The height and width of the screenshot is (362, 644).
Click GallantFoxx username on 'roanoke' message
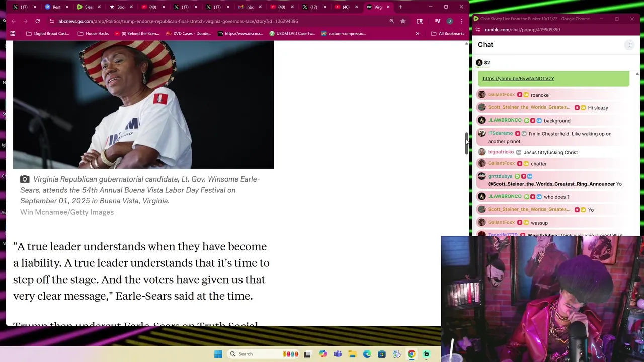click(501, 95)
